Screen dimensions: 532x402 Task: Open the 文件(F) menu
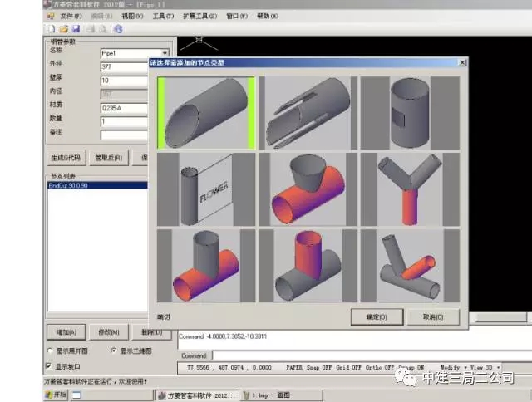point(71,16)
